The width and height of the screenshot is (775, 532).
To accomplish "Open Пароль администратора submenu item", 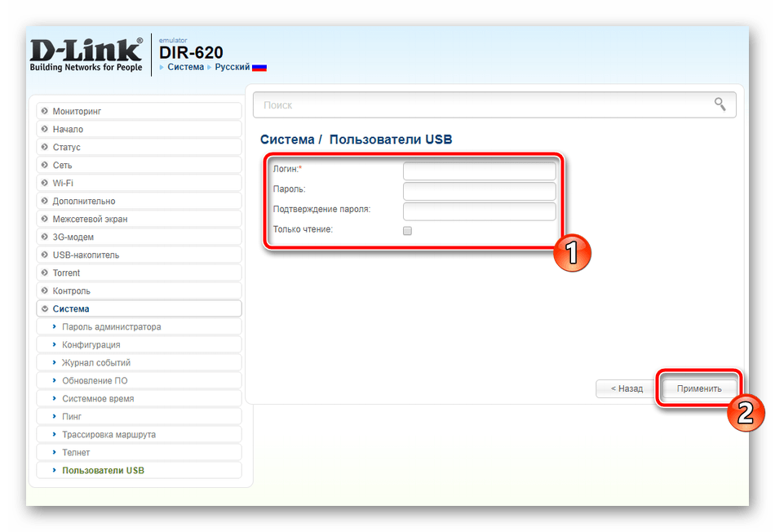I will tap(139, 327).
